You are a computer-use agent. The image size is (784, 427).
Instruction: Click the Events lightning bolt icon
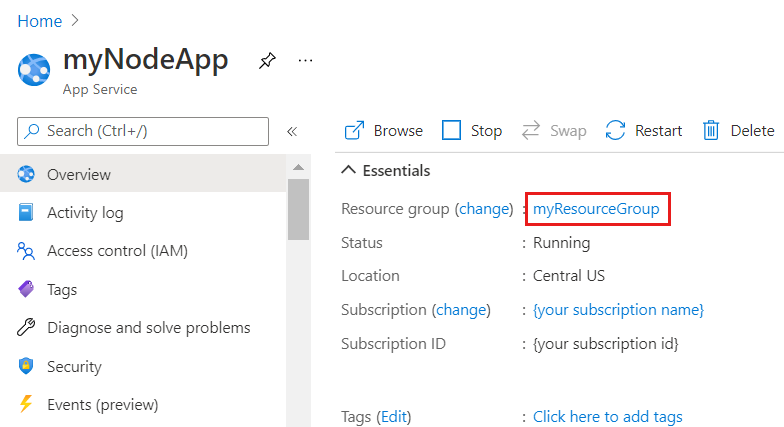click(26, 404)
